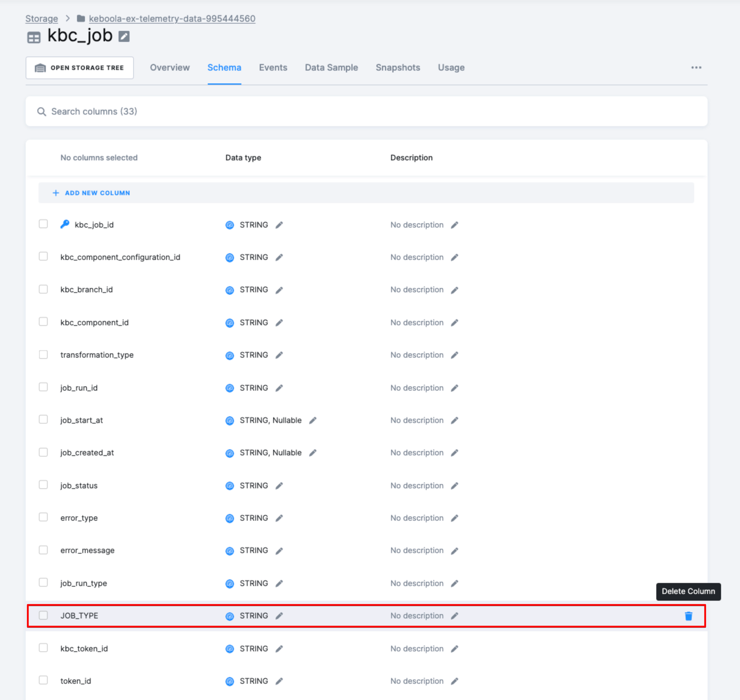Open keboola-ex-telemetry-data bucket breadcrumb link
This screenshot has width=740, height=700.
172,18
